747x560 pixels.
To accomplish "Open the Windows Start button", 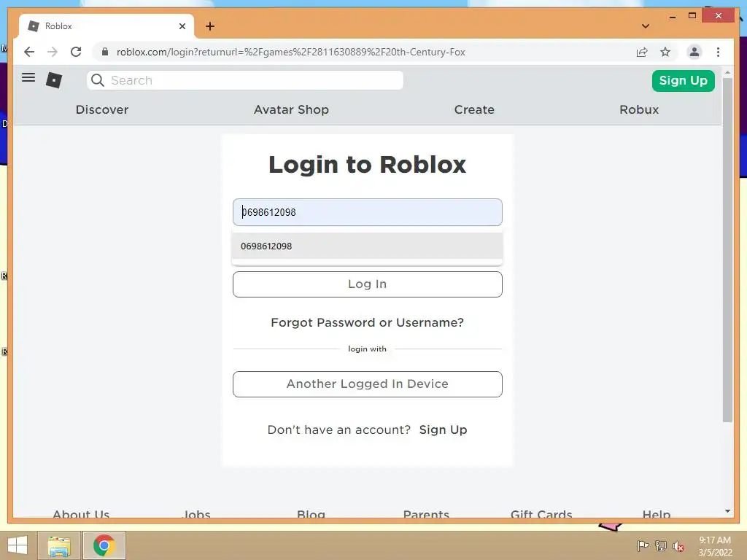I will 18,545.
